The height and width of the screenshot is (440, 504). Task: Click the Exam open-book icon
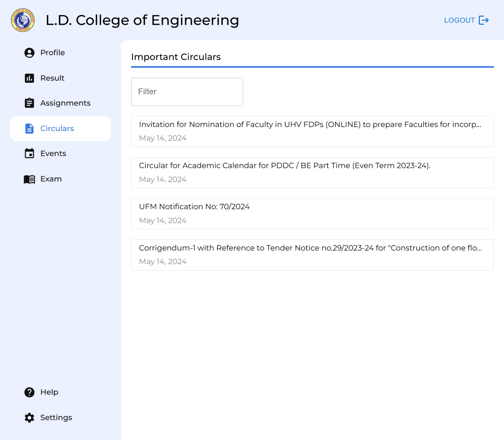pyautogui.click(x=29, y=179)
